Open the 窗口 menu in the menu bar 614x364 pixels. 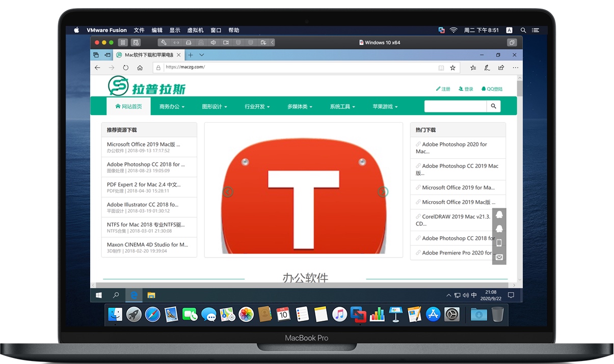[x=216, y=30]
